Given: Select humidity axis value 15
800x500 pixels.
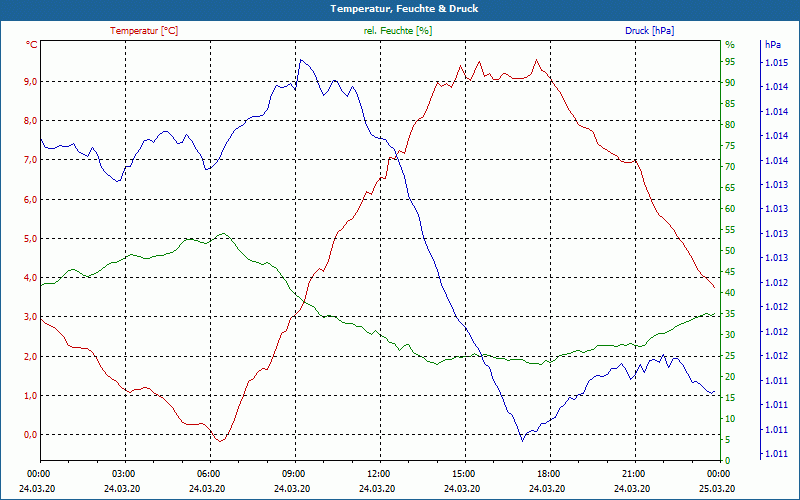Looking at the screenshot, I should pos(730,398).
